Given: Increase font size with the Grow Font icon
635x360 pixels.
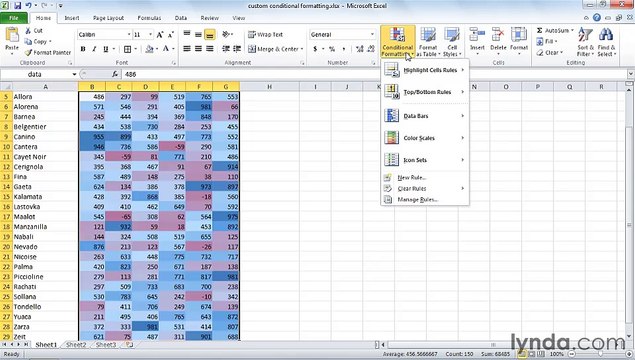Looking at the screenshot, I should (160, 35).
